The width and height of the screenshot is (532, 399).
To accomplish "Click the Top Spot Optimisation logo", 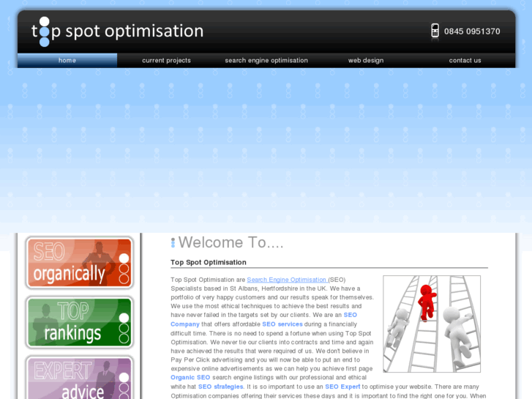I will point(117,31).
